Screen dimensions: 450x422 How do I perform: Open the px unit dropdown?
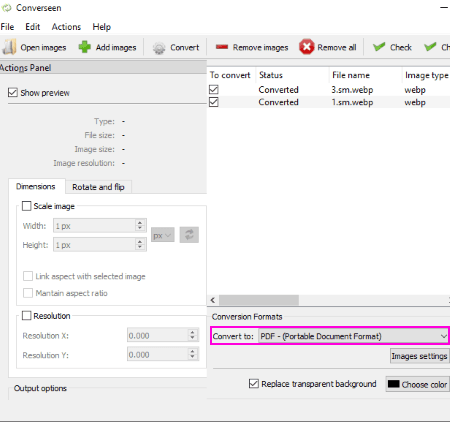click(x=163, y=235)
